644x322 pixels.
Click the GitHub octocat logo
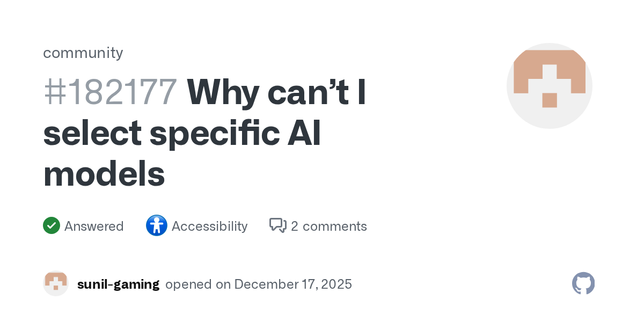tap(583, 283)
